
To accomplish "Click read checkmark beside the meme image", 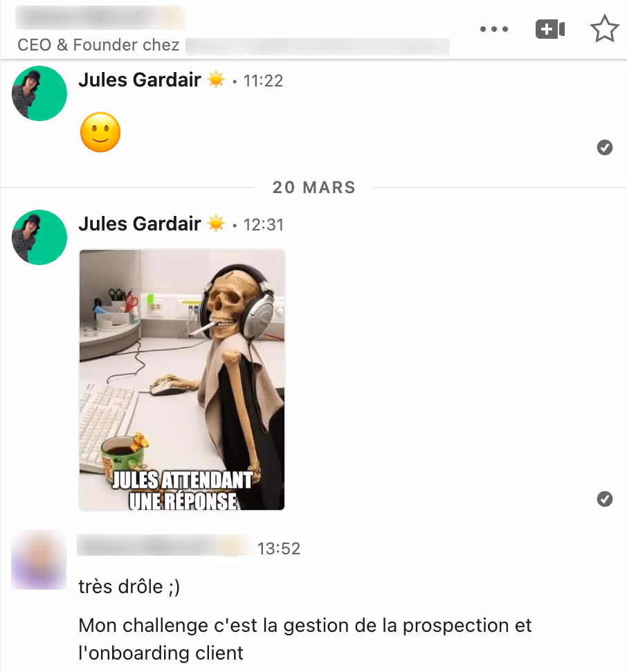I will [604, 499].
